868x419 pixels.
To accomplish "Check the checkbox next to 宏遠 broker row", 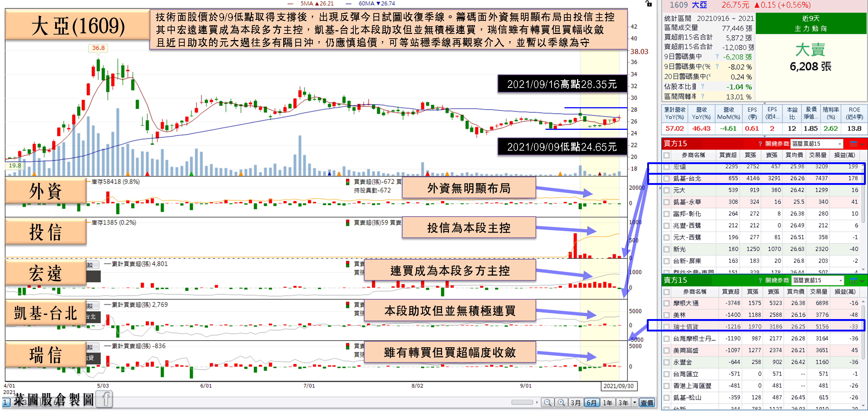I will click(x=667, y=166).
